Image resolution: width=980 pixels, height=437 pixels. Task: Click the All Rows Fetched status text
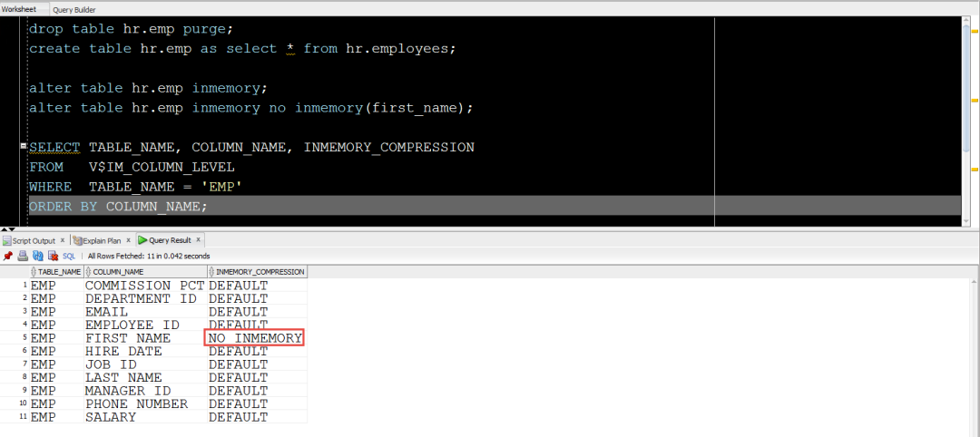pos(149,256)
